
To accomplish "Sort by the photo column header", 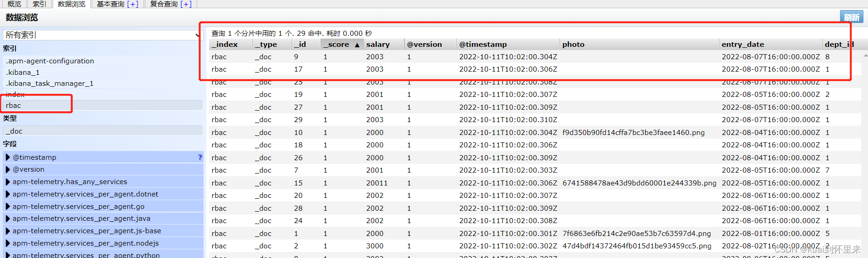I will coord(640,45).
